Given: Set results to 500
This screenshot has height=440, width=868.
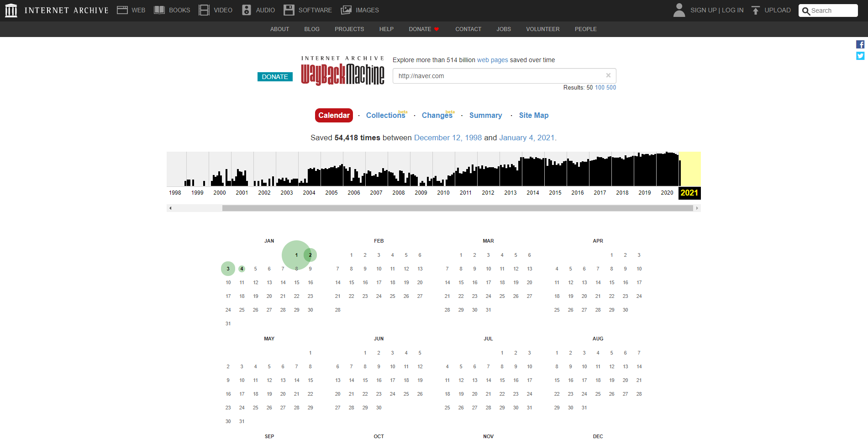Looking at the screenshot, I should [611, 87].
